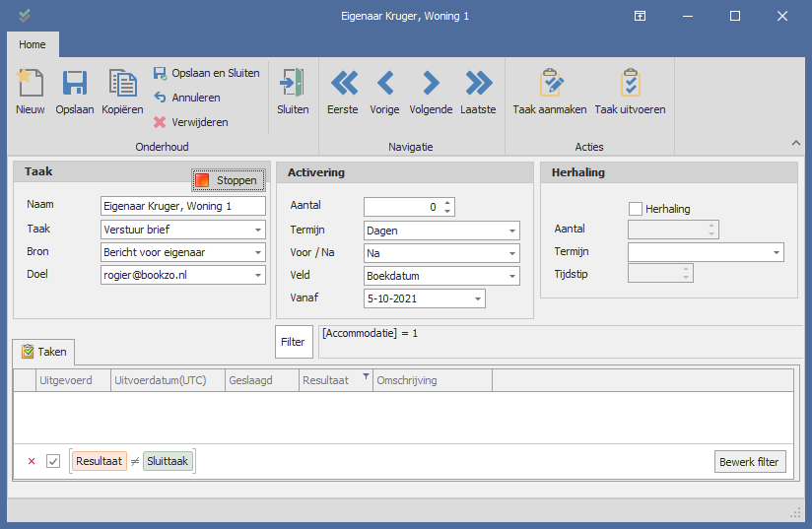Click the Tijdstip spinner field

coord(660,273)
